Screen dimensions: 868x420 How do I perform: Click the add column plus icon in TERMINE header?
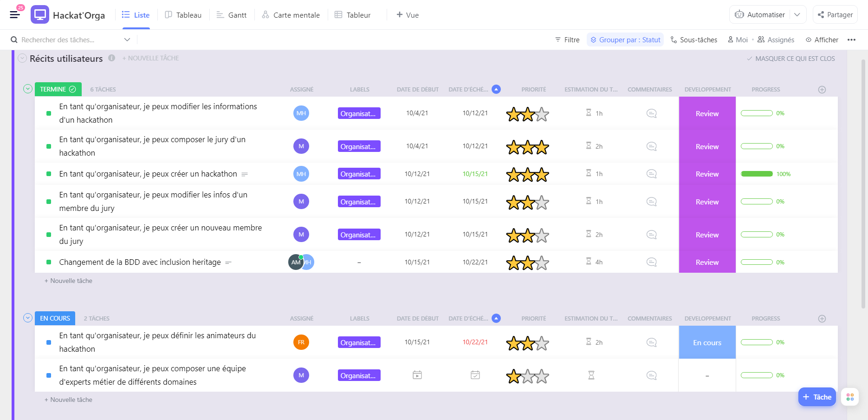822,90
